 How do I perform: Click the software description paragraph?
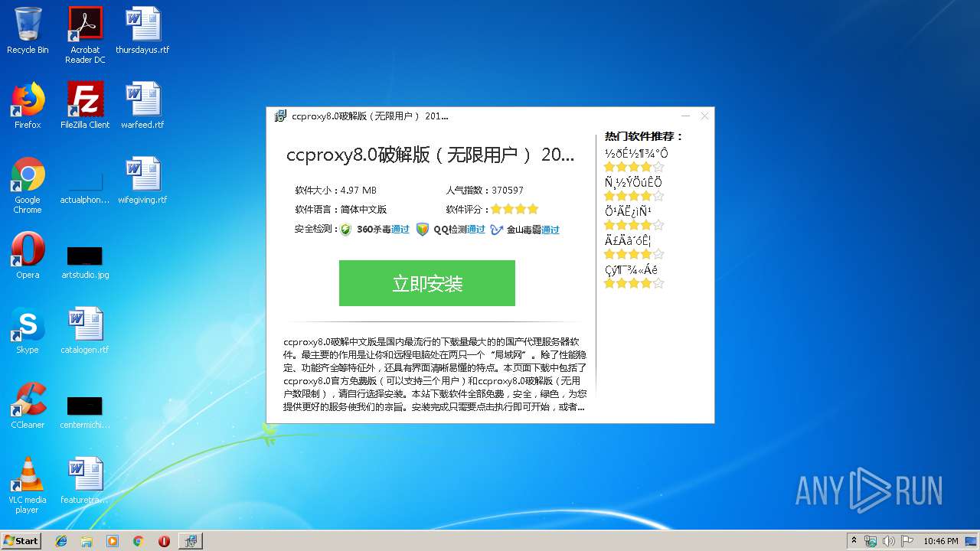point(435,374)
